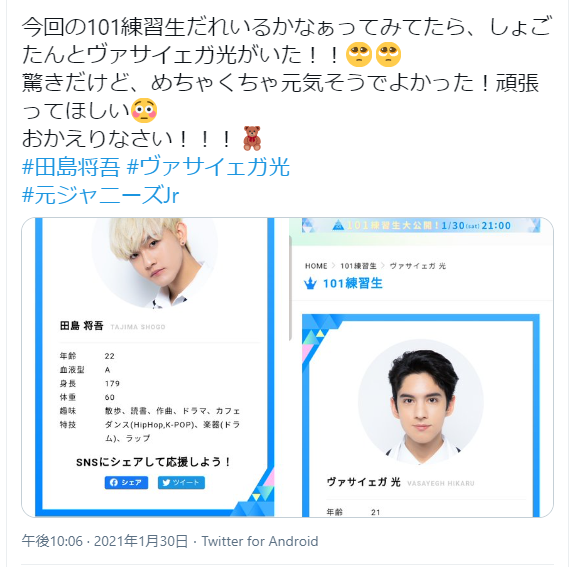
Task: Click the first pleading face emoji
Action: [359, 54]
